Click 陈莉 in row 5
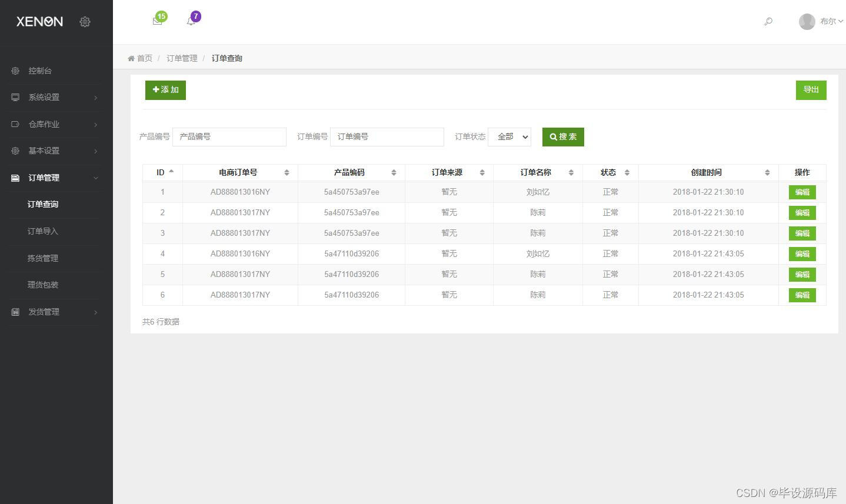This screenshot has height=504, width=846. tap(538, 274)
